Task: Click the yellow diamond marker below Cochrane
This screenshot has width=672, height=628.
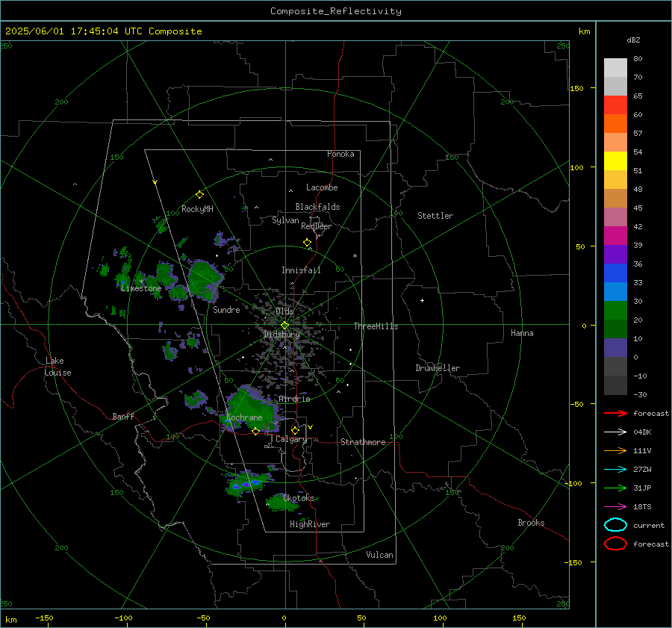Action: [x=255, y=432]
